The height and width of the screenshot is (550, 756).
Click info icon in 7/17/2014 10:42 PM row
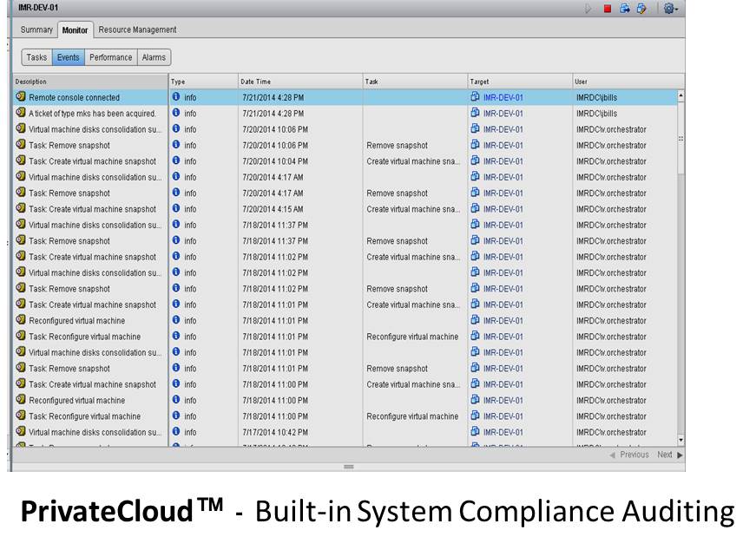coord(176,431)
